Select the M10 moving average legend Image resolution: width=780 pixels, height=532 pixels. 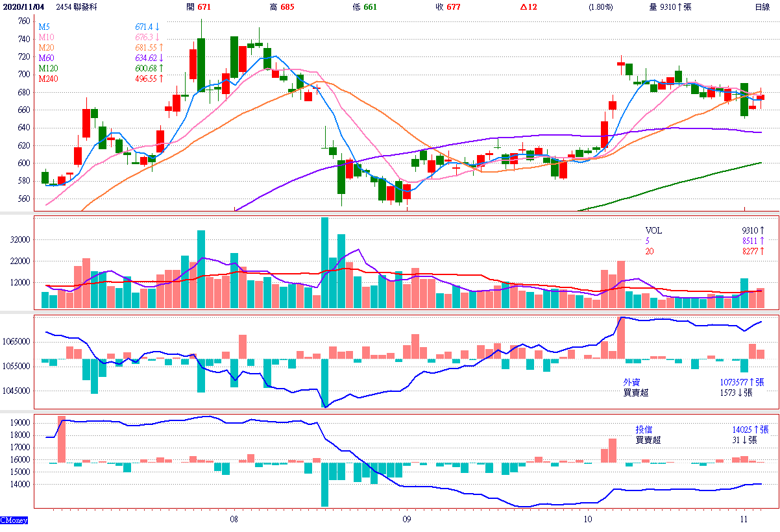pos(45,38)
